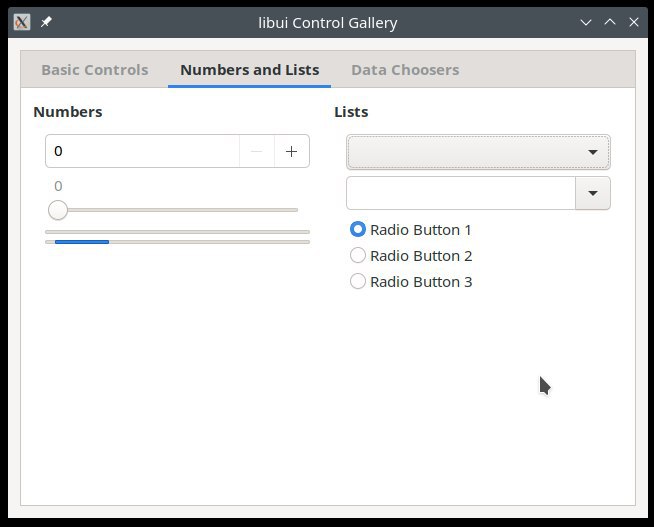The image size is (654, 527).
Task: Switch to the Basic Controls tab
Action: [x=95, y=70]
